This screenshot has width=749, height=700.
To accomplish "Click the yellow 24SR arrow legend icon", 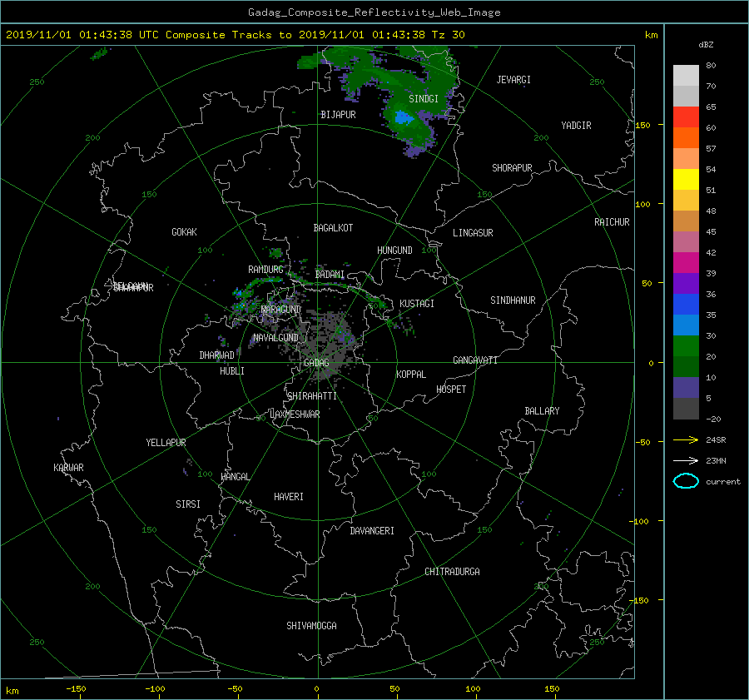I will [x=686, y=439].
